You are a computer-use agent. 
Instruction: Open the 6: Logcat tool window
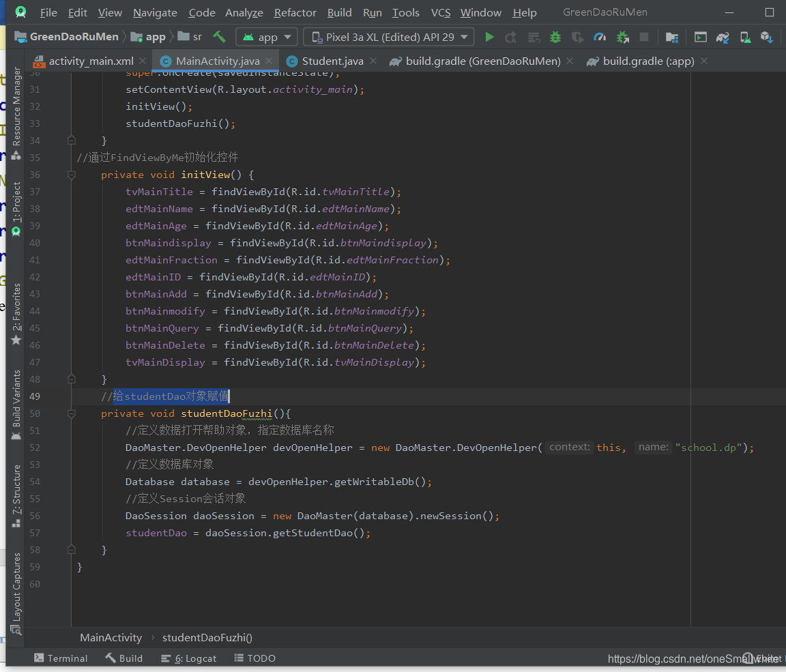pos(188,658)
